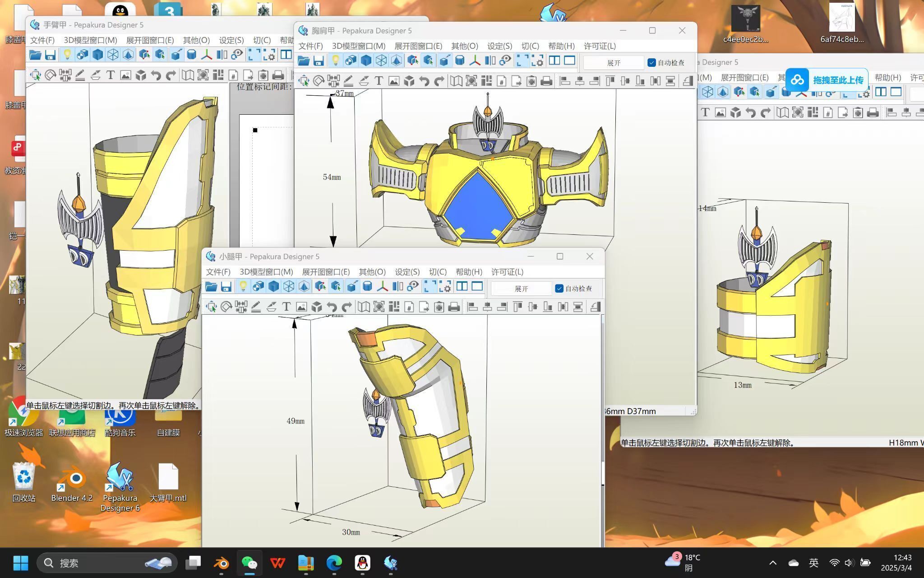Click the single-pane layout icon in 小腿甲 window
Viewport: 924px width, 578px height.
[x=477, y=286]
